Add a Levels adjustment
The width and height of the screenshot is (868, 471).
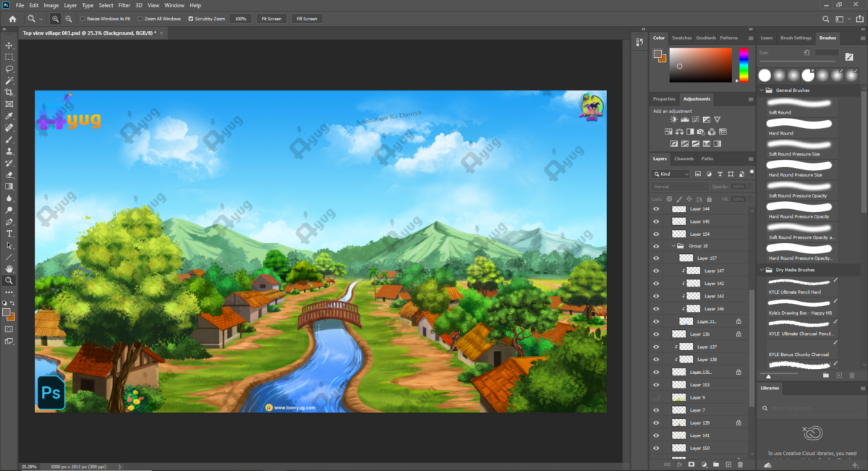tap(684, 119)
